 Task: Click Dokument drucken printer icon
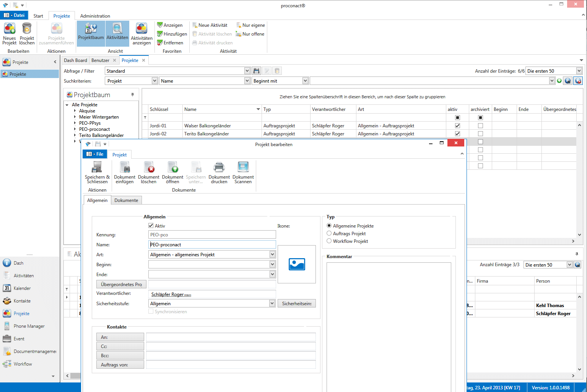tap(219, 172)
